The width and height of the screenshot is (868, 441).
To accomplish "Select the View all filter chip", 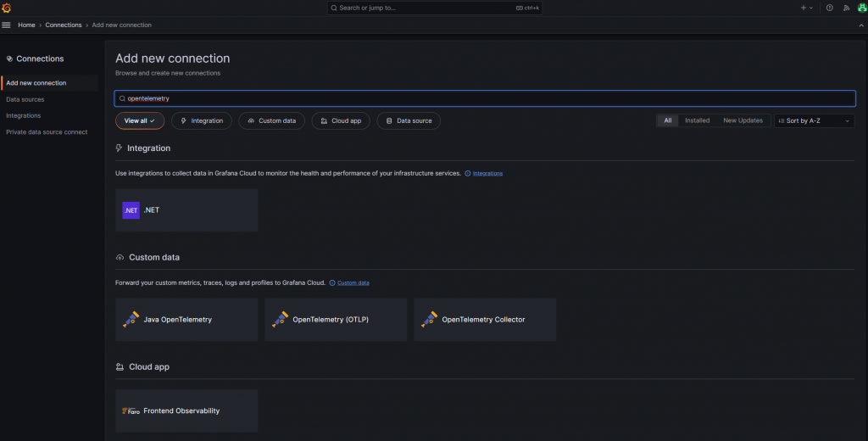I will click(140, 120).
